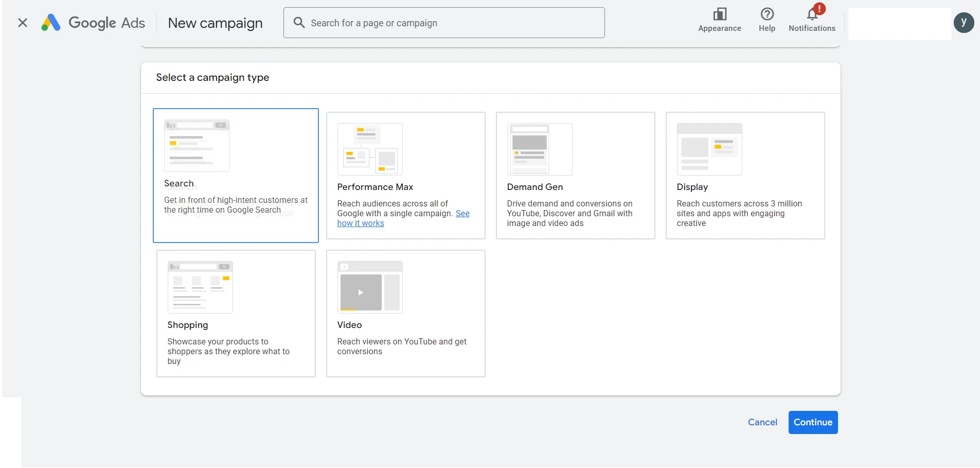Choose the Performance Max title

point(375,187)
